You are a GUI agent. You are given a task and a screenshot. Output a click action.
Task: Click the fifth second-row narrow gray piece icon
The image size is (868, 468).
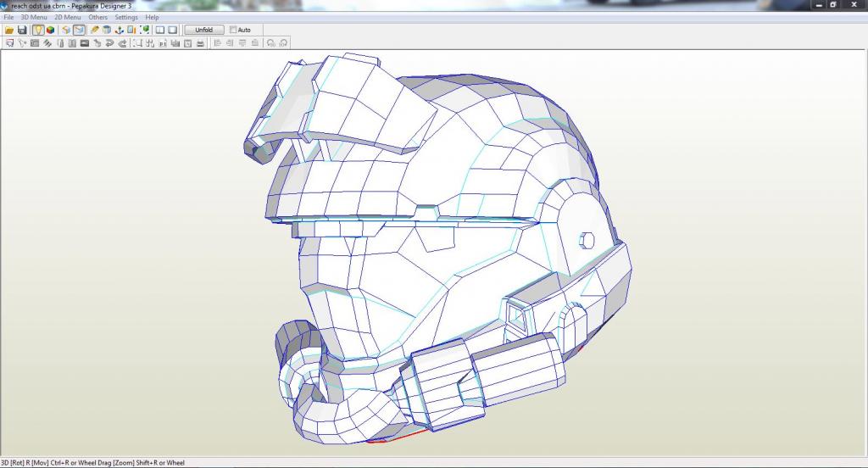pyautogui.click(x=60, y=43)
